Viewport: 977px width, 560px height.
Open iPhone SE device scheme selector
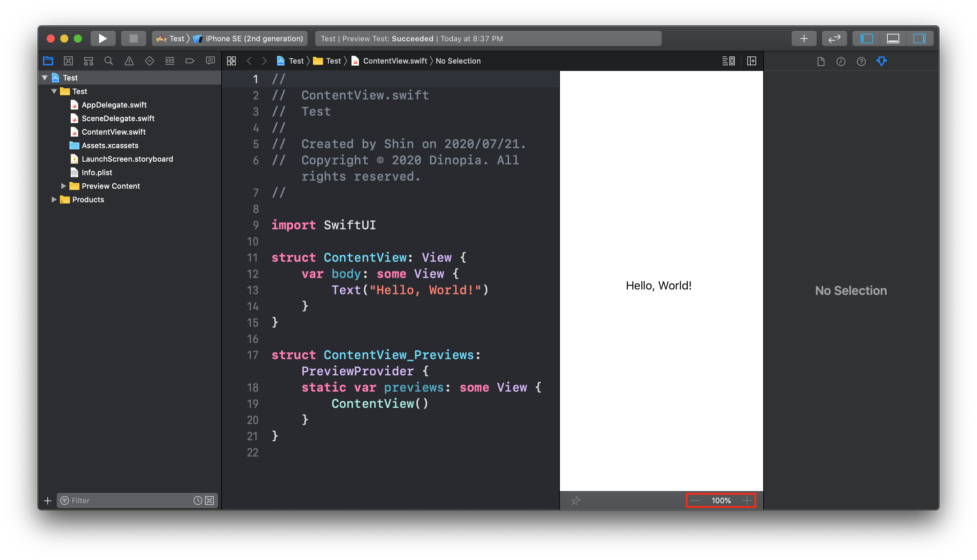pyautogui.click(x=254, y=39)
